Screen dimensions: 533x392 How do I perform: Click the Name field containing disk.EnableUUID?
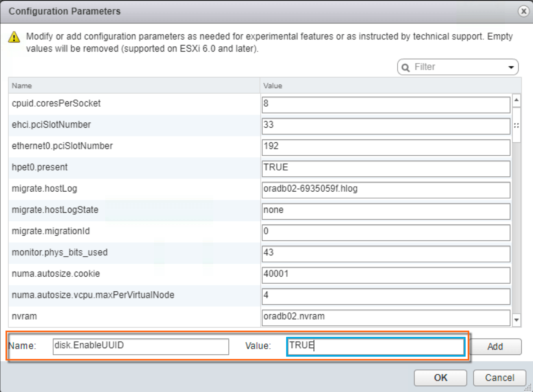point(140,347)
